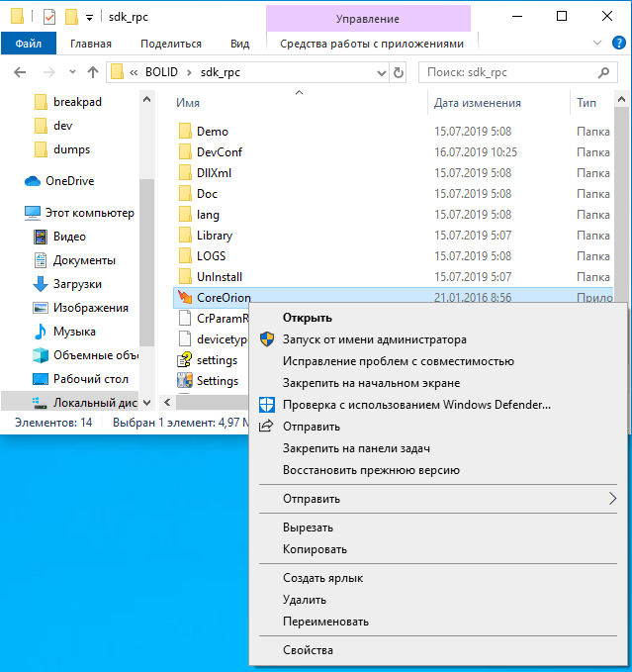Image resolution: width=632 pixels, height=672 pixels.
Task: Click the LOGS folder icon
Action: point(185,256)
